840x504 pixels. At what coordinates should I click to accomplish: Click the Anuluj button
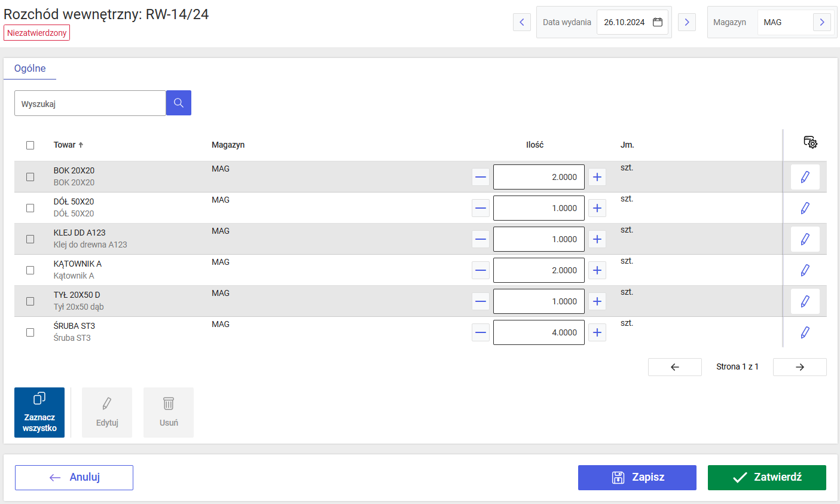pos(74,478)
